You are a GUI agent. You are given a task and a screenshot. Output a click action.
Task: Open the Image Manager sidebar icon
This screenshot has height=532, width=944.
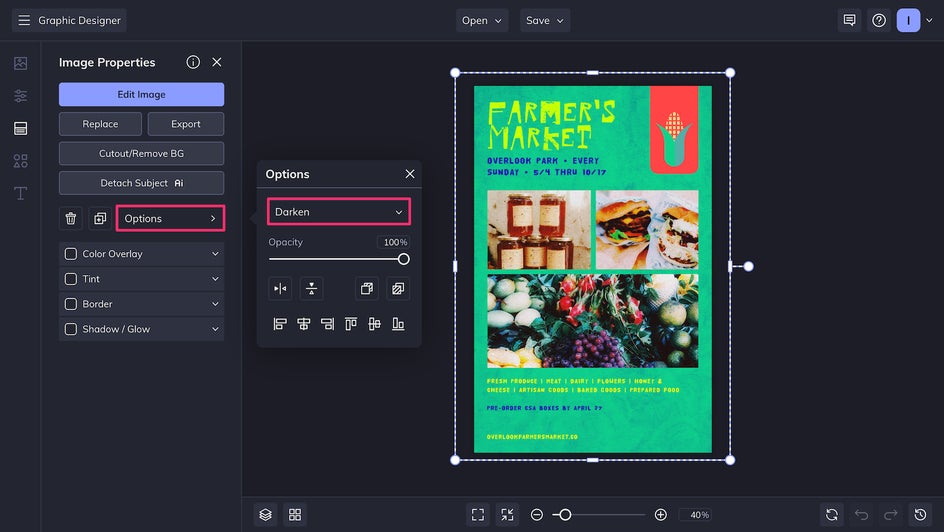[x=20, y=63]
